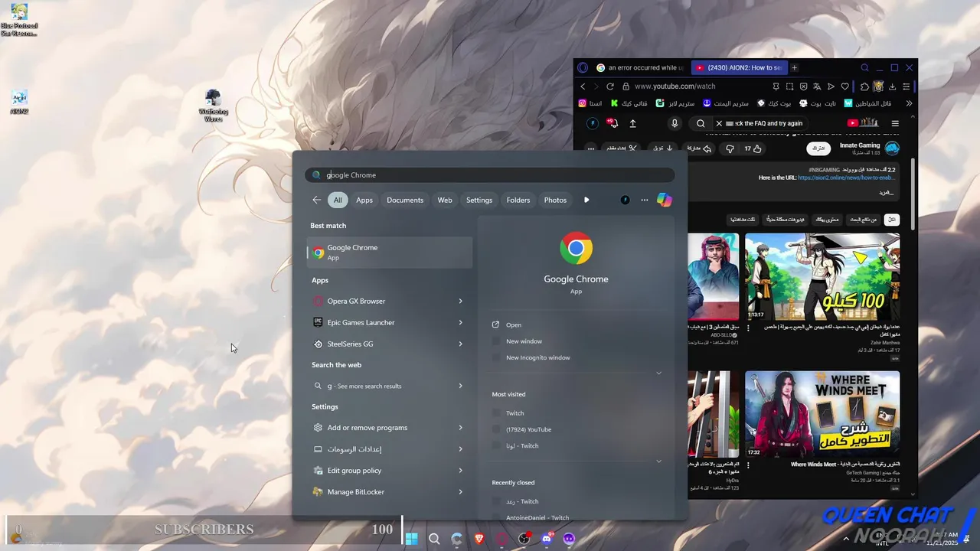Open Twitch under Most visited

514,413
